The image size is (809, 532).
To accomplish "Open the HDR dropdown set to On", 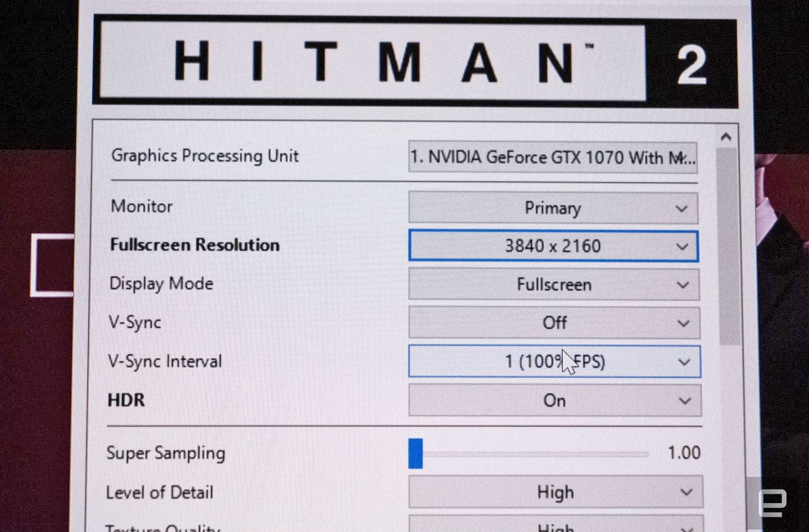I will [x=555, y=400].
